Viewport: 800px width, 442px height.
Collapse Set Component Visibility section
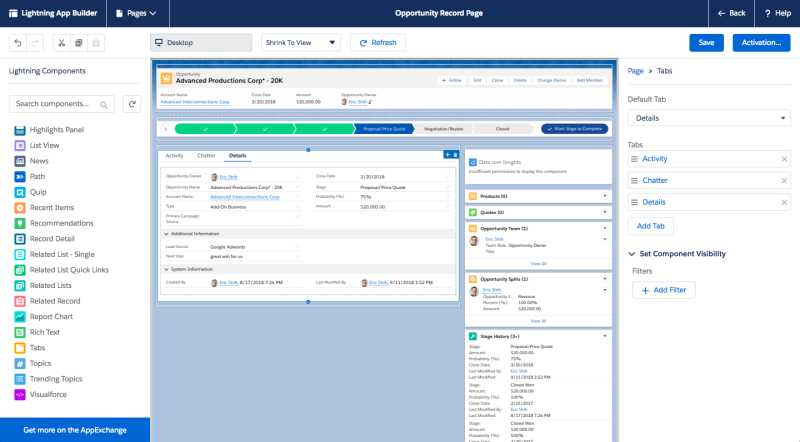click(x=632, y=254)
